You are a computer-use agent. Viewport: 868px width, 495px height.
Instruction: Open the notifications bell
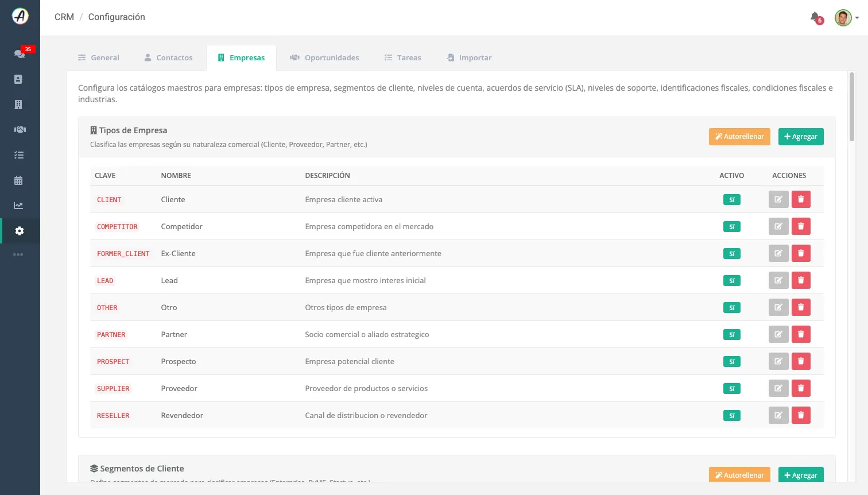(x=815, y=17)
